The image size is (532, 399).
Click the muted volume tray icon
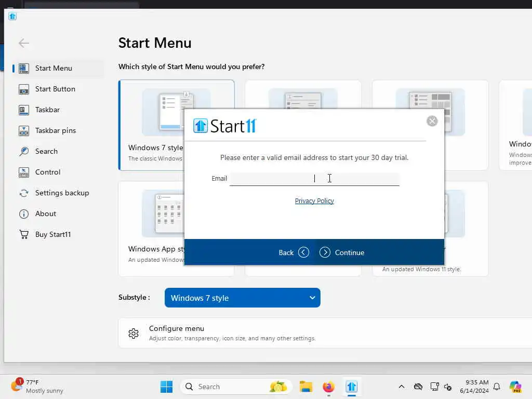click(x=448, y=387)
